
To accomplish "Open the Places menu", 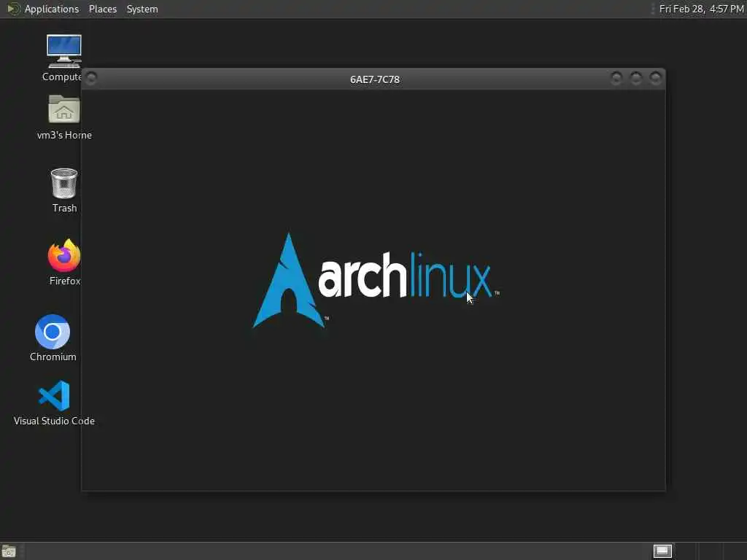I will click(102, 9).
